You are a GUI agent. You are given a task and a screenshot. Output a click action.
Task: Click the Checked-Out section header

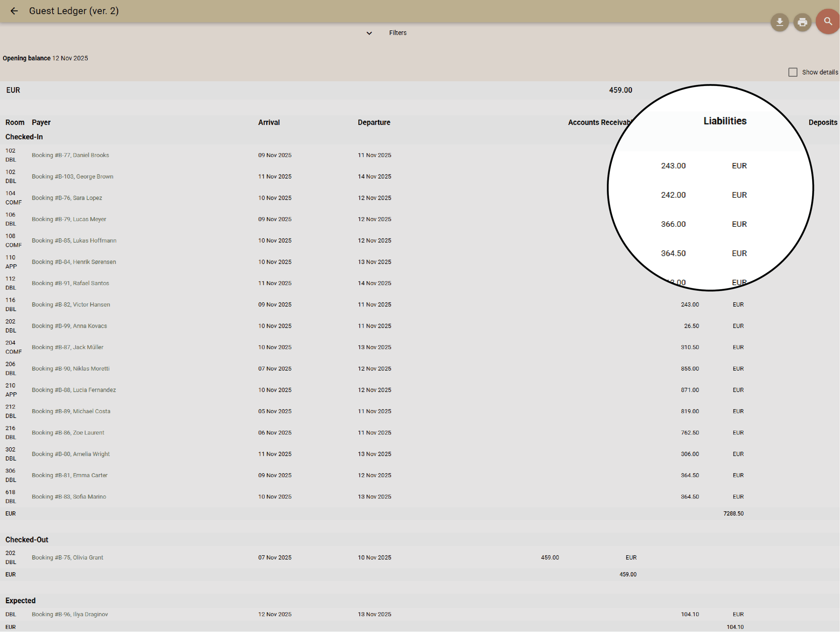26,539
